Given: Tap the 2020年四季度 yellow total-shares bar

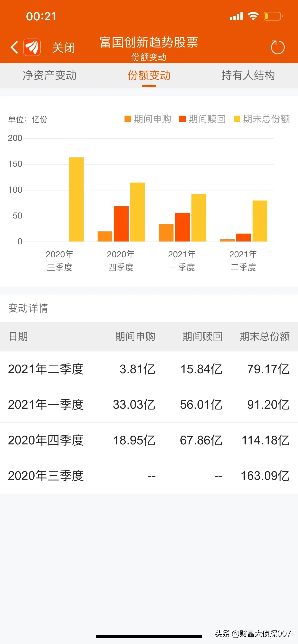Looking at the screenshot, I should pos(137,212).
